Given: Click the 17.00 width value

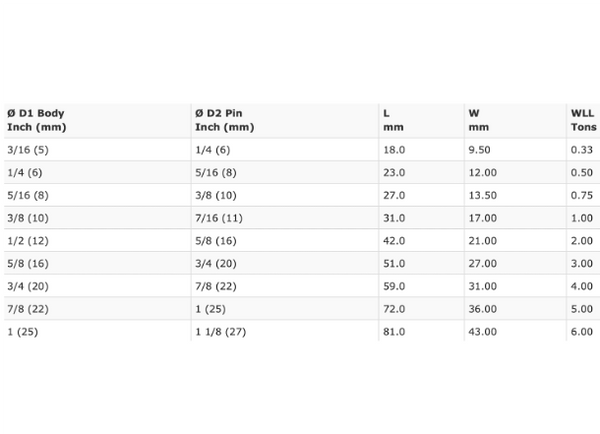Looking at the screenshot, I should (483, 218).
